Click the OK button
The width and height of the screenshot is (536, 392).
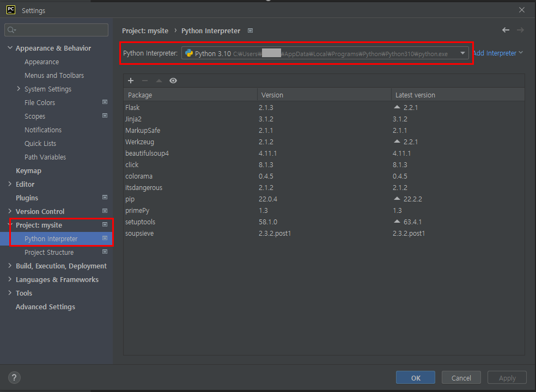(415, 378)
